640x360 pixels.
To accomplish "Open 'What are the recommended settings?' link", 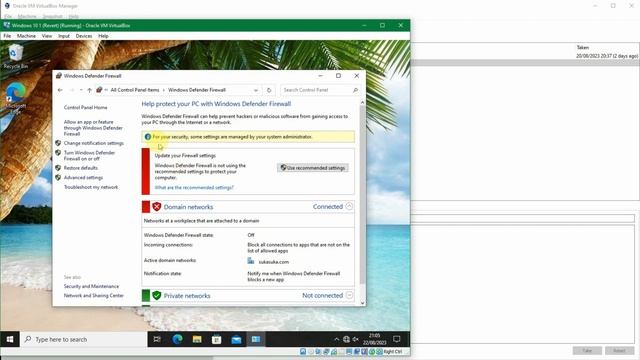I will point(194,188).
